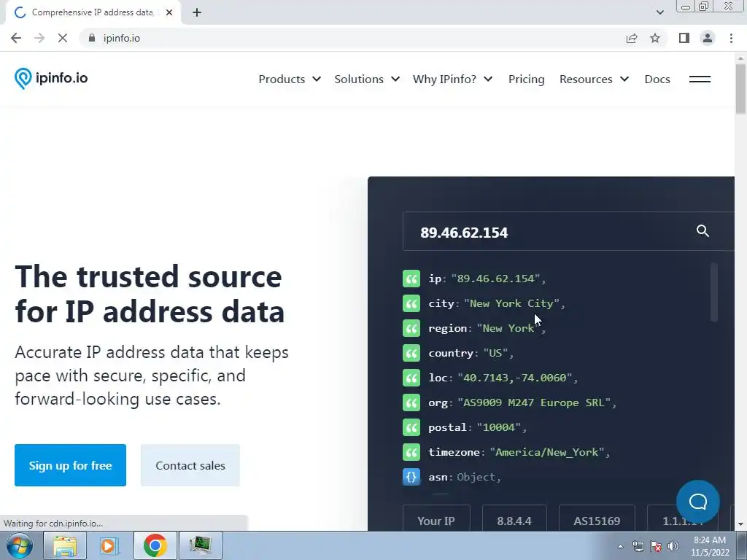Open the chat support bubble

[x=698, y=502]
